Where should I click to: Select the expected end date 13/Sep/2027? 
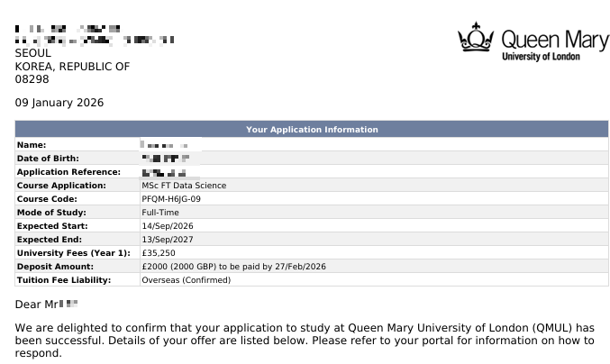click(168, 240)
